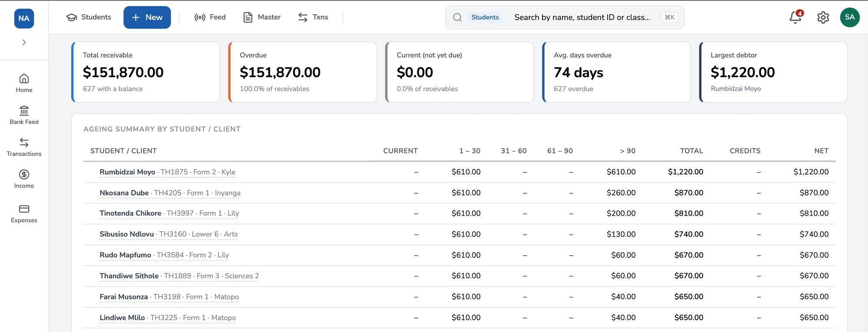Click the ⌘K shortcut badge
This screenshot has height=332, width=868.
[670, 17]
